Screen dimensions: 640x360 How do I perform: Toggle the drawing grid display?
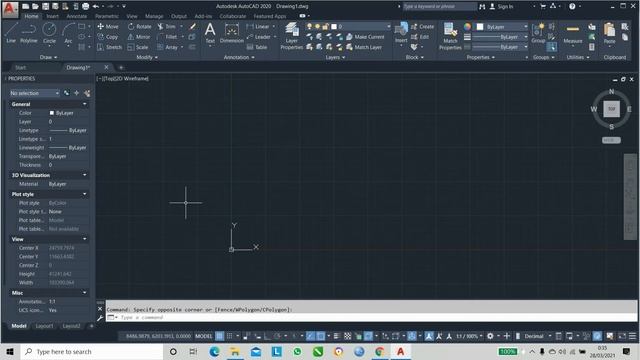pyautogui.click(x=220, y=336)
